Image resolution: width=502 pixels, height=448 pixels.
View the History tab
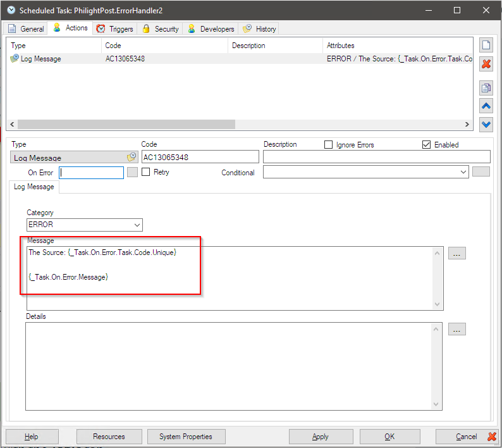coord(259,29)
